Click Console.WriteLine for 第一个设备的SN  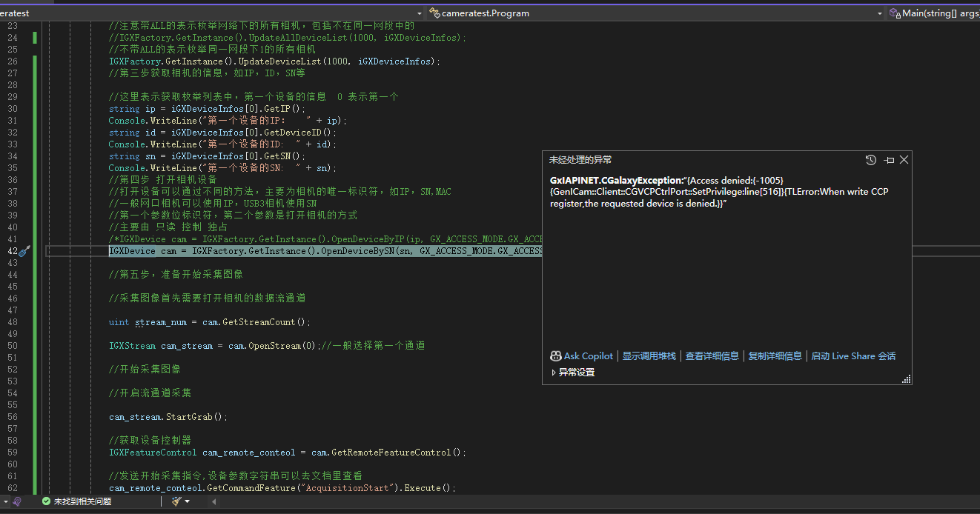coord(222,168)
